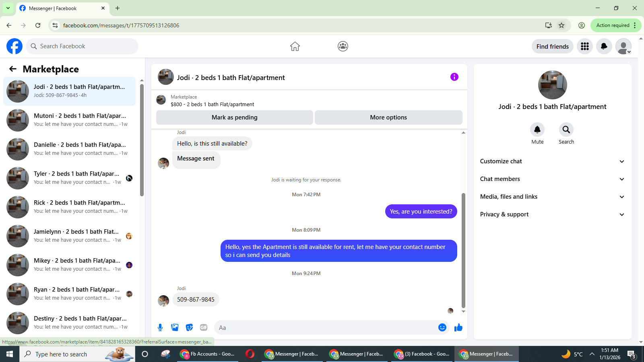Open the Rick conversation
Image resolution: width=644 pixels, height=362 pixels.
click(69, 207)
